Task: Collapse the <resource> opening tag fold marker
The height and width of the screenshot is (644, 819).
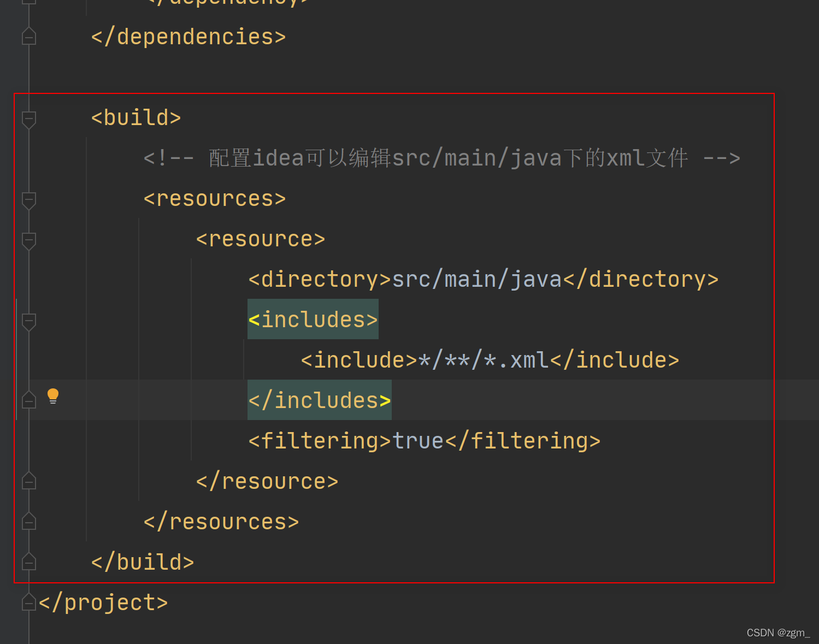Action: click(29, 241)
